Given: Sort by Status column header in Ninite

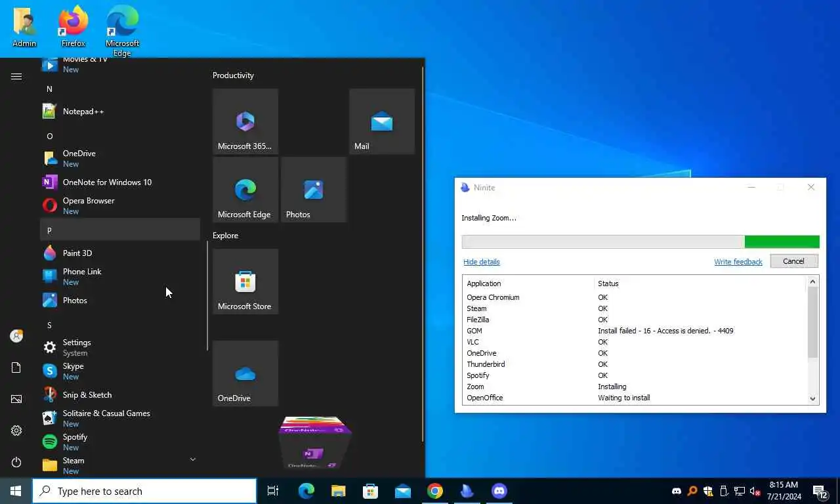Looking at the screenshot, I should 700,283.
